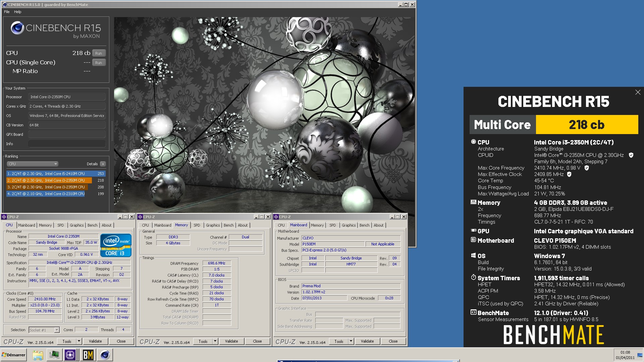This screenshot has width=644, height=362.
Task: Click the shield icon next to Max Core Frequency
Action: point(587,168)
